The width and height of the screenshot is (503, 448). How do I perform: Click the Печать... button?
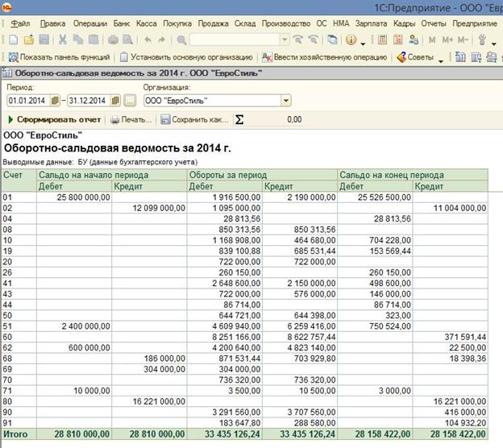coord(131,119)
